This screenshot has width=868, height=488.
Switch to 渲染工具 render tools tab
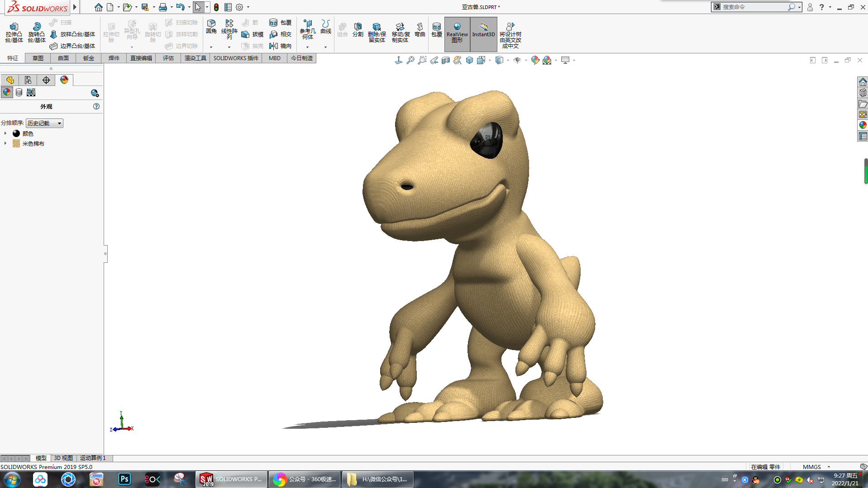196,58
